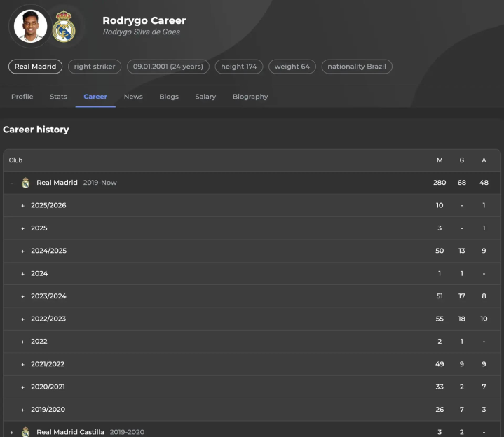Click the 50 matches value in 2024/2025
The height and width of the screenshot is (437, 504).
[x=440, y=251]
